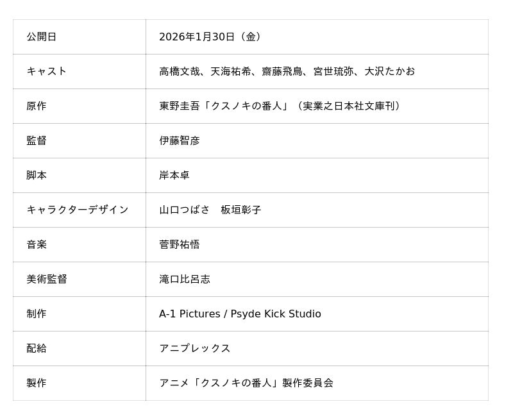Select the キャラクターデザイン label

tap(78, 210)
